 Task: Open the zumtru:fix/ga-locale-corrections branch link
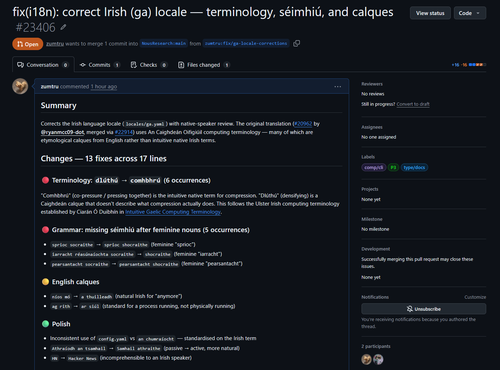[x=246, y=43]
